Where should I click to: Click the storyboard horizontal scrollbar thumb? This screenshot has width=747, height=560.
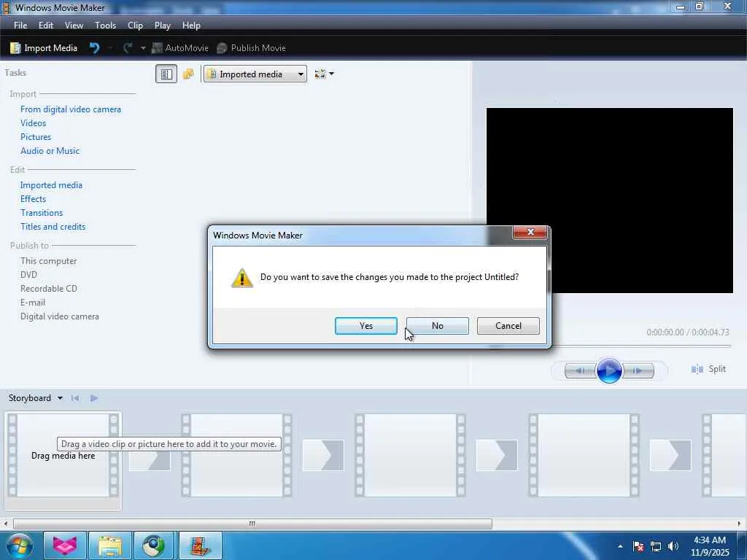252,524
